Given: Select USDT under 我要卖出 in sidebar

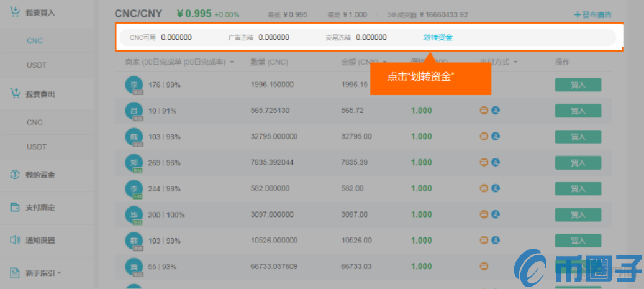Looking at the screenshot, I should [x=37, y=147].
